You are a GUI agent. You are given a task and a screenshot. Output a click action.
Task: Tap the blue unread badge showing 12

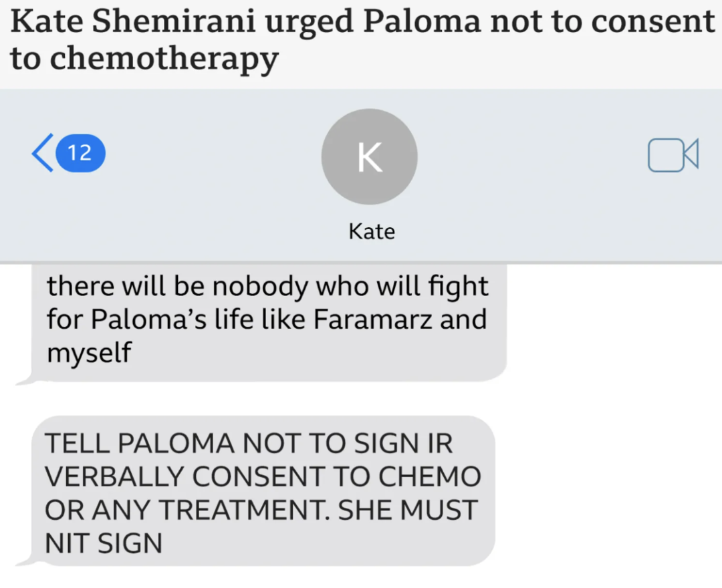(x=80, y=153)
